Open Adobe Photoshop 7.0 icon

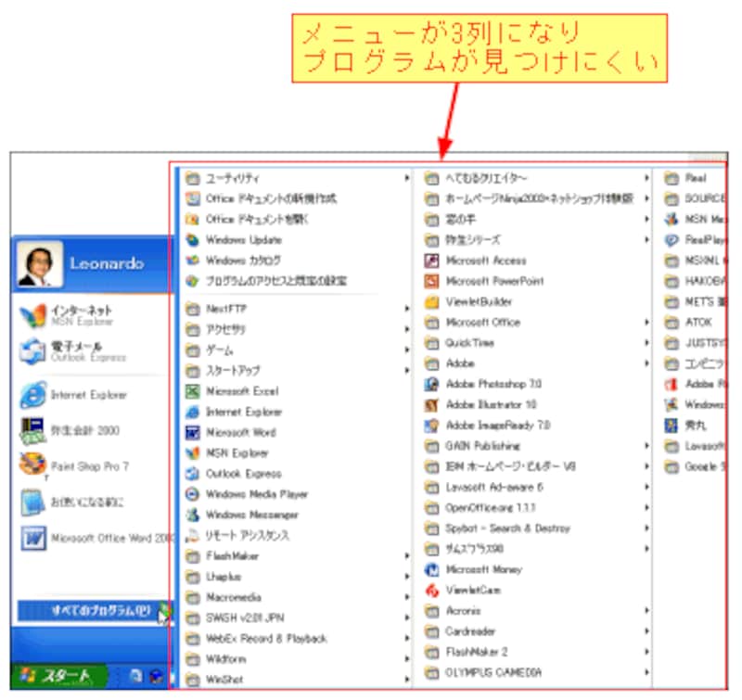(430, 384)
